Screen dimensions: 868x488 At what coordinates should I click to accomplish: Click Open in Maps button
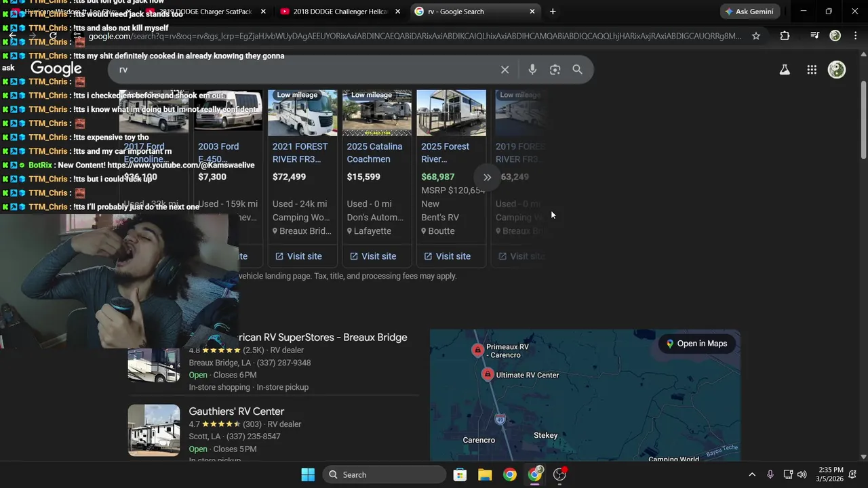click(x=696, y=344)
